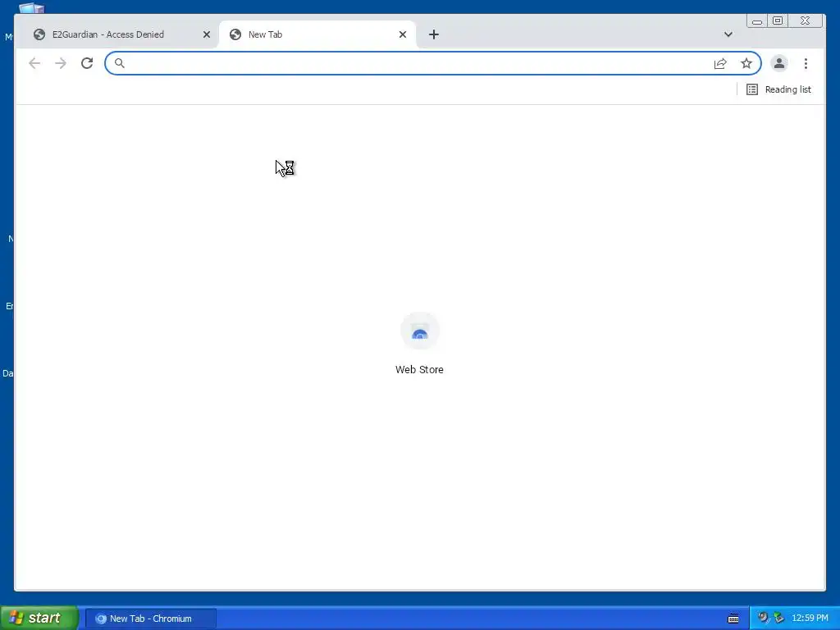Screen dimensions: 840x630
Task: Click the 12:59 PM clock
Action: click(810, 618)
